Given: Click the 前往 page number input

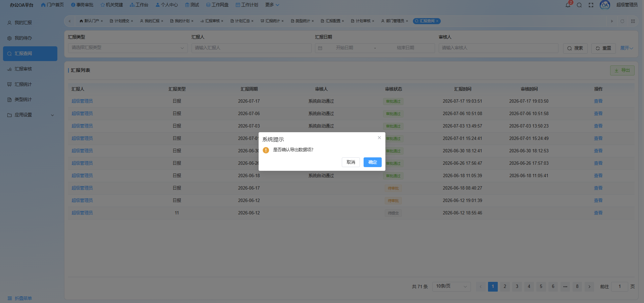Looking at the screenshot, I should 620,287.
